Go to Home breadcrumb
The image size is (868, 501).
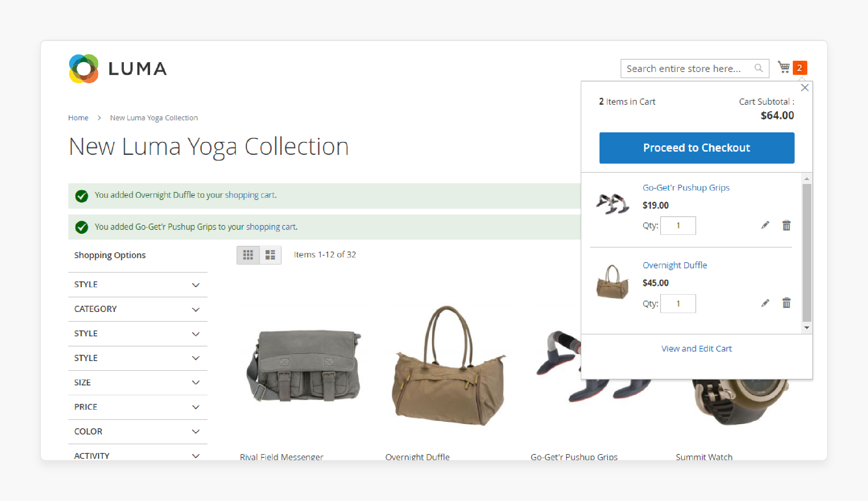click(x=78, y=118)
